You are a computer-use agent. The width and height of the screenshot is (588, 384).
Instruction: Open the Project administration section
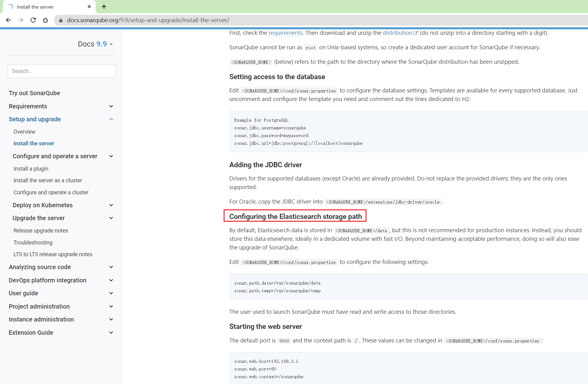tap(39, 306)
